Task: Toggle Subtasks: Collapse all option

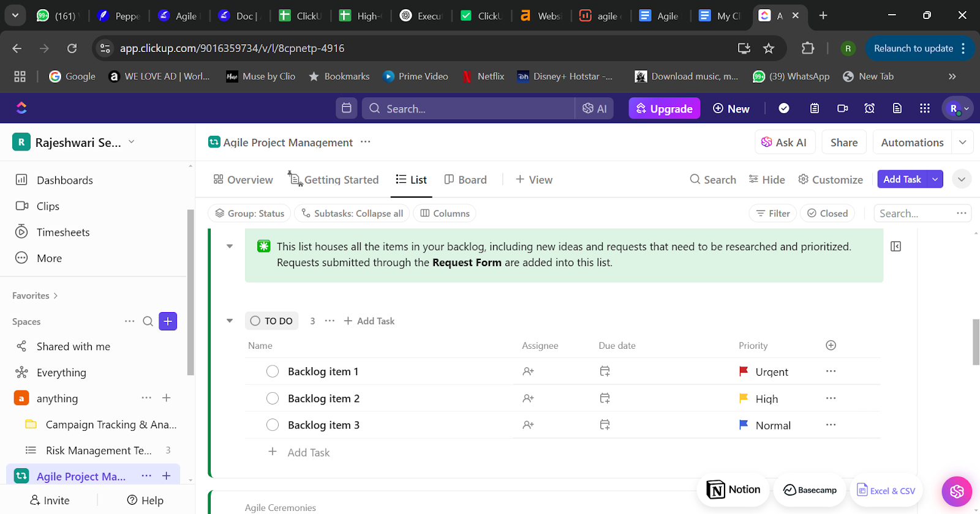Action: (x=352, y=213)
